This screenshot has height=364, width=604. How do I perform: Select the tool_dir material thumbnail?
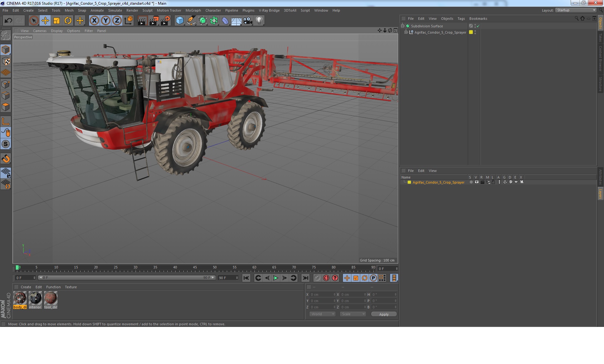click(x=51, y=298)
